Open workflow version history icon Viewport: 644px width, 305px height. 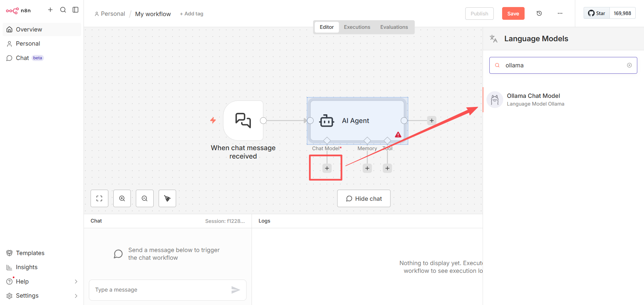click(539, 13)
